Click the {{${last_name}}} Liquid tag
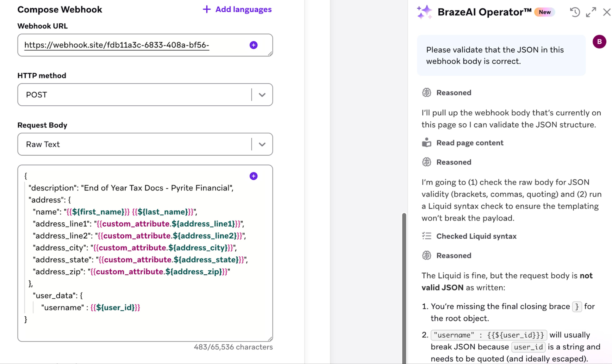The image size is (612, 364). (x=163, y=212)
